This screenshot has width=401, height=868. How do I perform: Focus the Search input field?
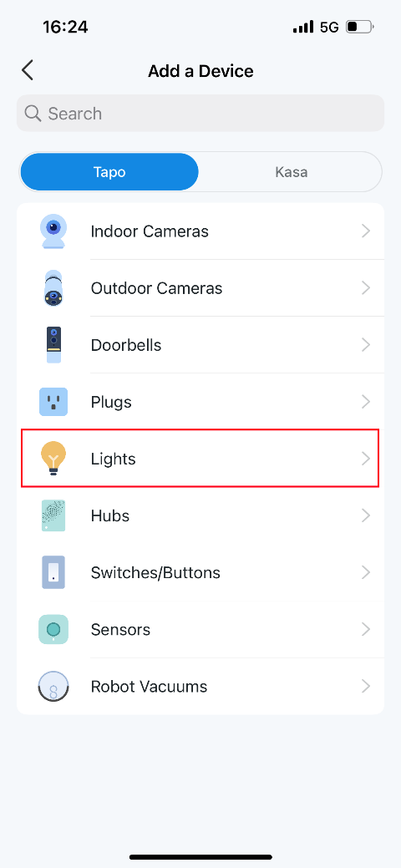[200, 114]
